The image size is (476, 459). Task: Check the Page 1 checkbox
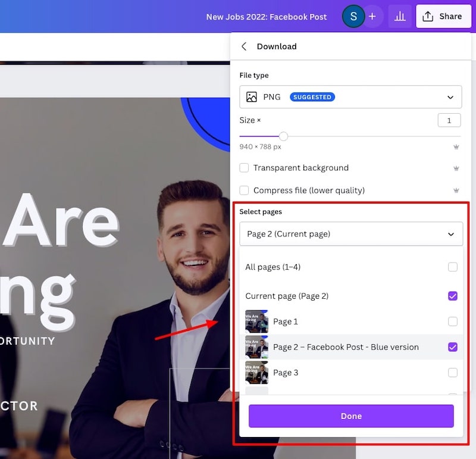(453, 321)
